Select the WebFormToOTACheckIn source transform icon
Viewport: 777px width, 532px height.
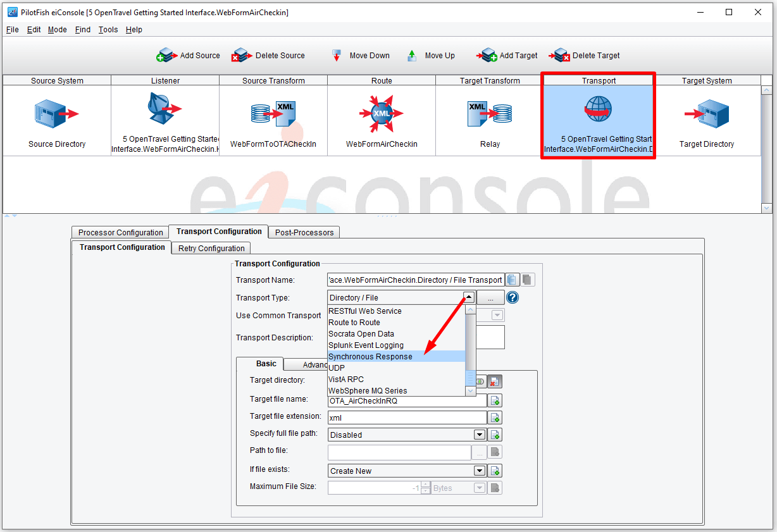[x=273, y=113]
